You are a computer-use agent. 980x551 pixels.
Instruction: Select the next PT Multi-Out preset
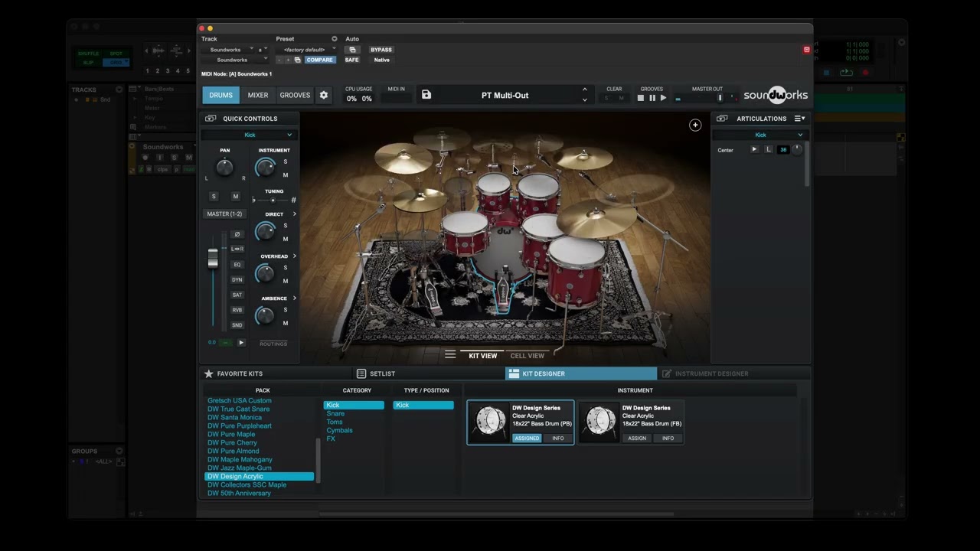coord(585,100)
